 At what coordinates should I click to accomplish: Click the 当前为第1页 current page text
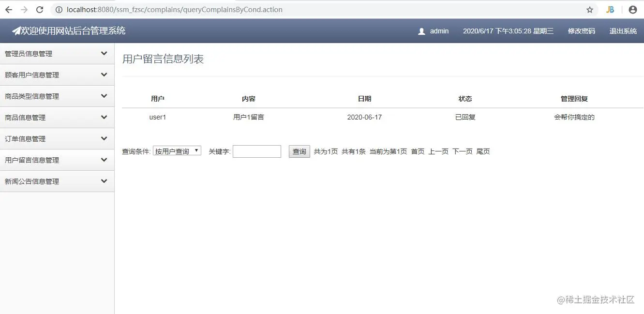(x=388, y=151)
